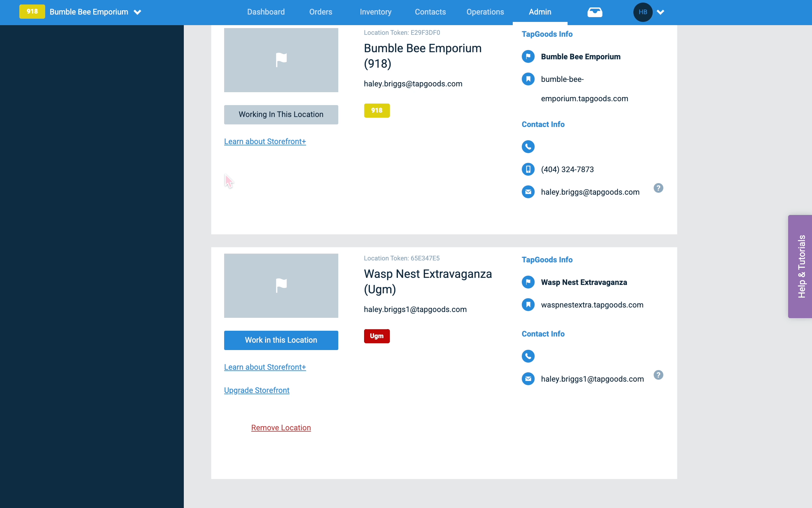Screen dimensions: 812x508
Task: Click Work in this Location for Wasp Nest
Action: click(281, 340)
